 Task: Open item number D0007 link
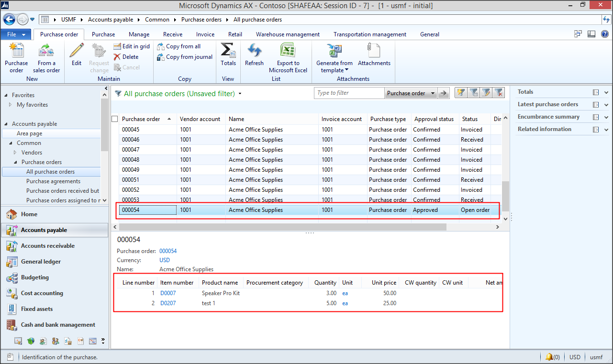168,293
